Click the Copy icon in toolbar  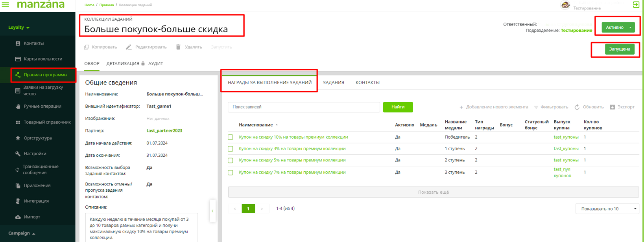87,47
